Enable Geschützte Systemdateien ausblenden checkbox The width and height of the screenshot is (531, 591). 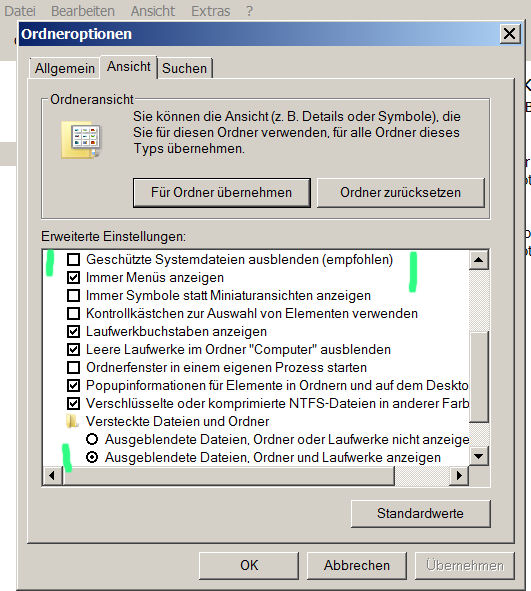click(73, 259)
